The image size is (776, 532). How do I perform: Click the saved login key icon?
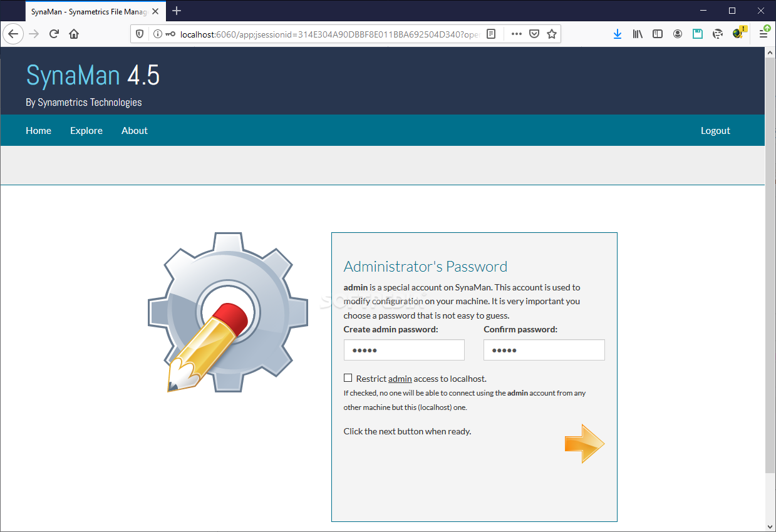click(170, 34)
